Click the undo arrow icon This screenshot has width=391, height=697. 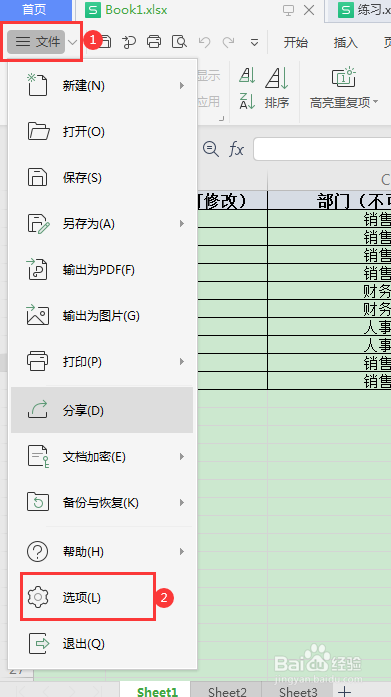click(204, 42)
